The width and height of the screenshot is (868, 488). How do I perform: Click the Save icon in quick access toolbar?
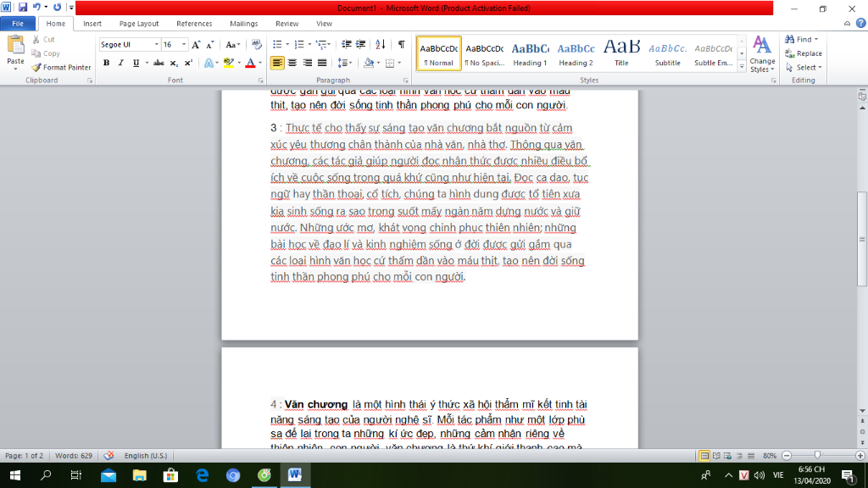tap(23, 8)
